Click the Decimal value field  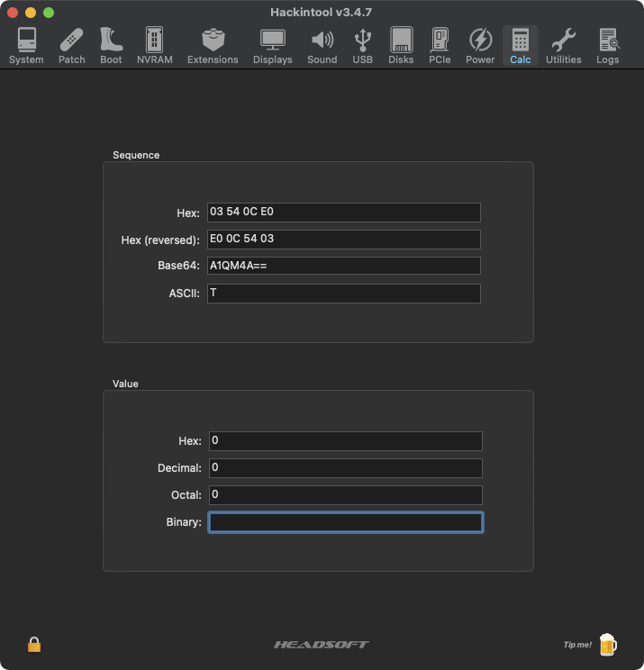pos(346,468)
